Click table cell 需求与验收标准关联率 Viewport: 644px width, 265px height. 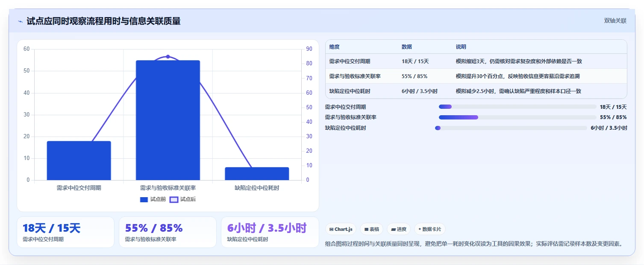coord(355,76)
